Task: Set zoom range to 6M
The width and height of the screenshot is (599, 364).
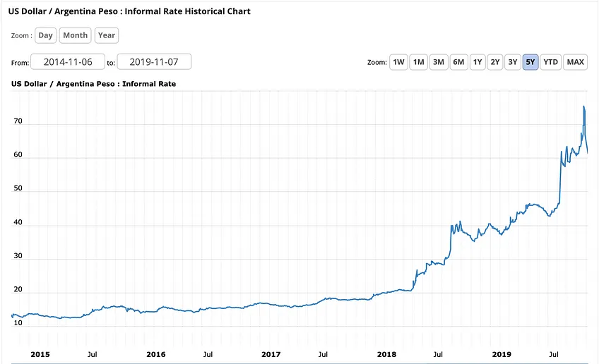Action: [458, 62]
